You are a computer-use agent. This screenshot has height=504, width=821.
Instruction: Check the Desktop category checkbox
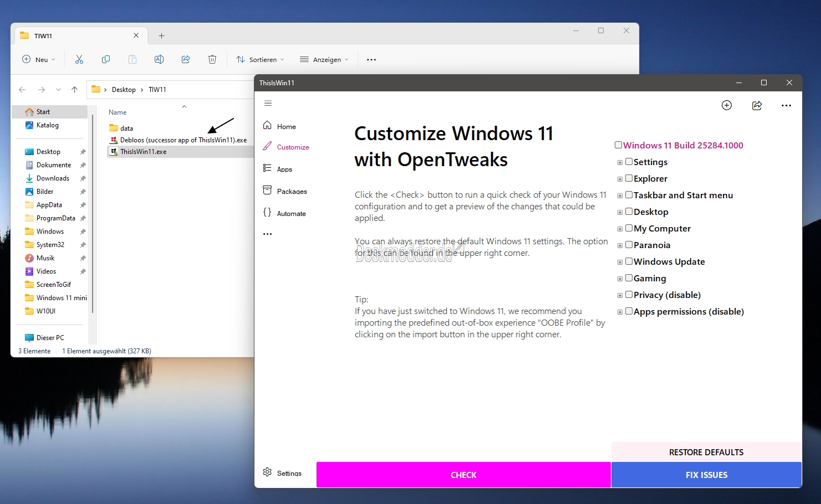[629, 212]
